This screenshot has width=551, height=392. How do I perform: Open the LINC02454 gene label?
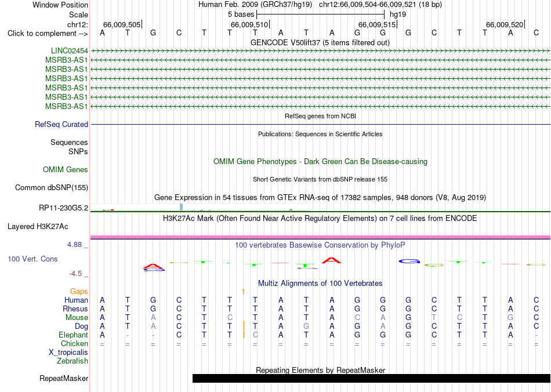(69, 51)
